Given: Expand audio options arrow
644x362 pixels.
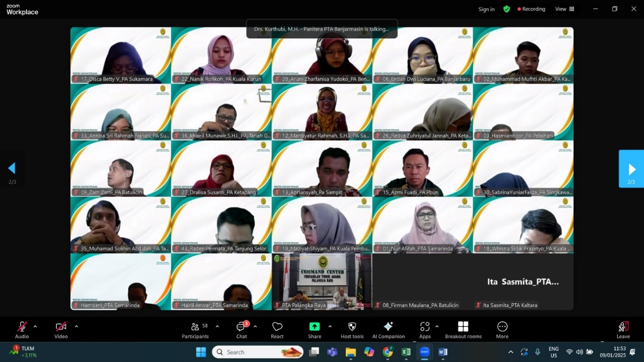Looking at the screenshot, I should 35,327.
